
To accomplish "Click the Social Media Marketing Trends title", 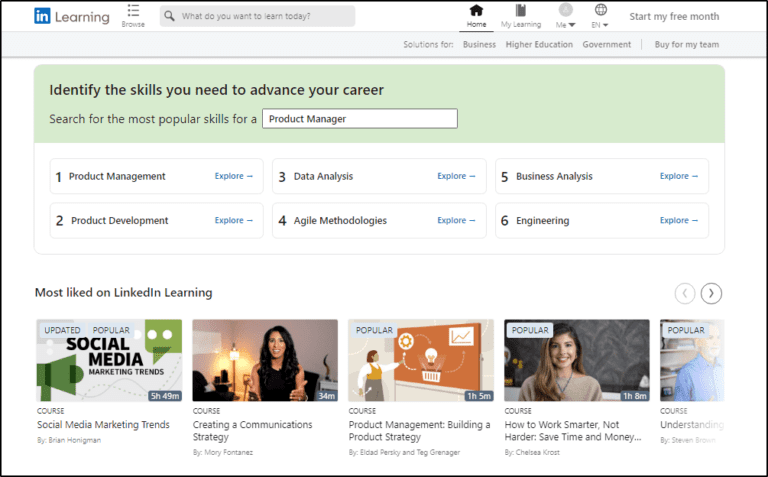I will pos(103,425).
